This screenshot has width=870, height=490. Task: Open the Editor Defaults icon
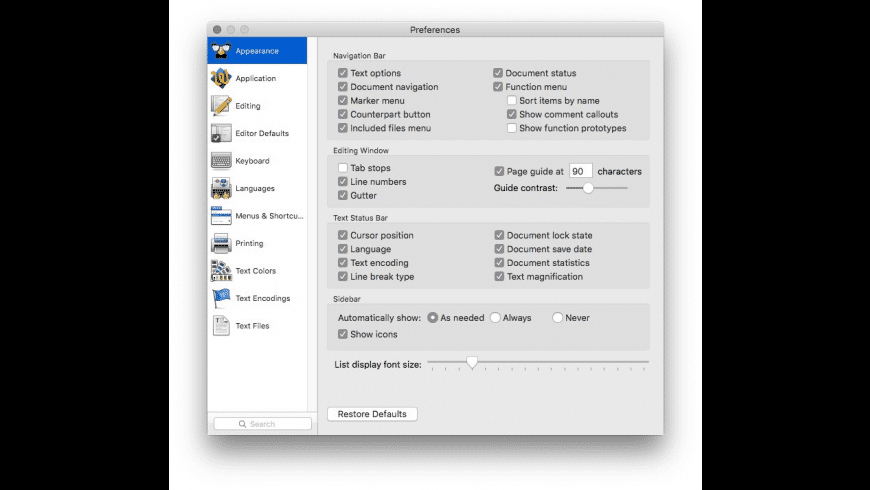pos(221,133)
